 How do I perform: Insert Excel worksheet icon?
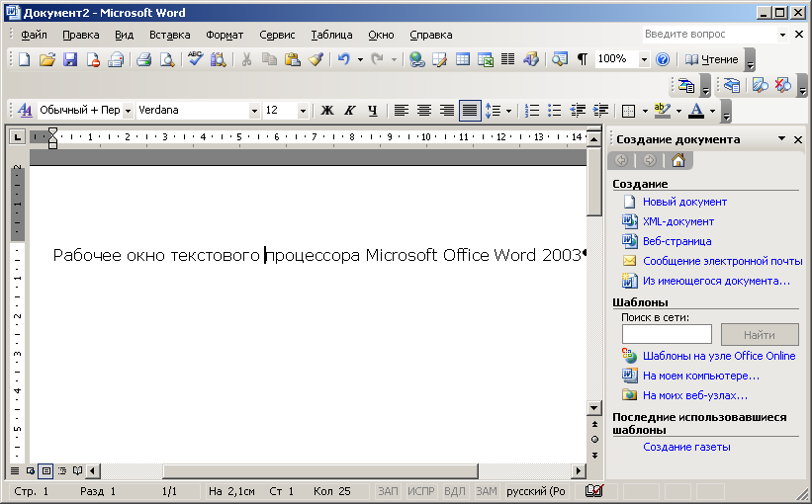pos(486,59)
